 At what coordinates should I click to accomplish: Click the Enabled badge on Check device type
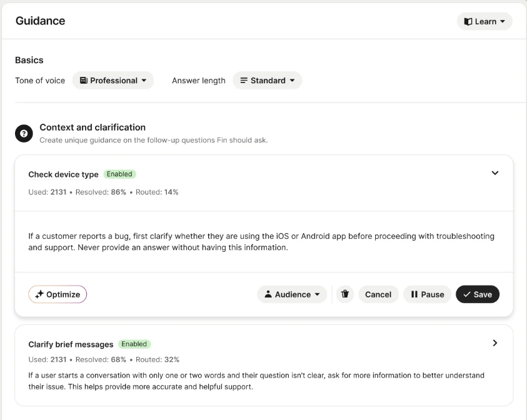click(119, 174)
